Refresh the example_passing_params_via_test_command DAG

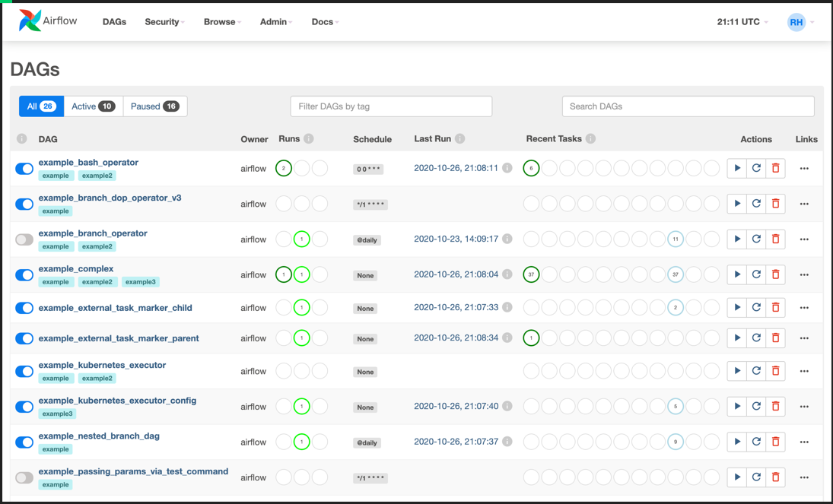(x=756, y=477)
